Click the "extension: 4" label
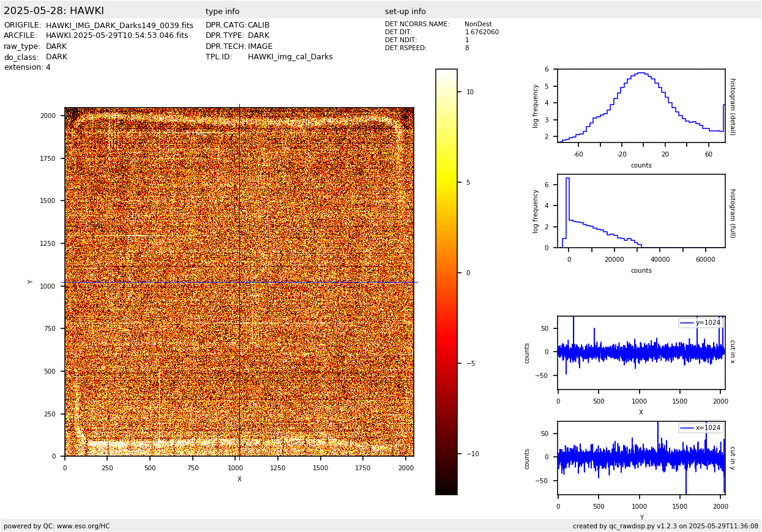This screenshot has height=532, width=762. pyautogui.click(x=28, y=67)
